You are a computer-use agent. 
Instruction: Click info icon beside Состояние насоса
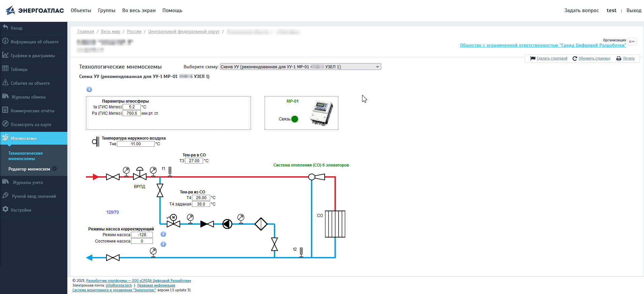[163, 244]
